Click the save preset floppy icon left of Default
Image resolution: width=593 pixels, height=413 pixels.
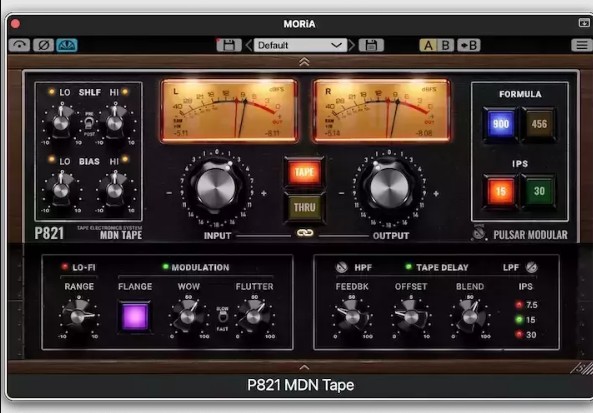pyautogui.click(x=229, y=45)
